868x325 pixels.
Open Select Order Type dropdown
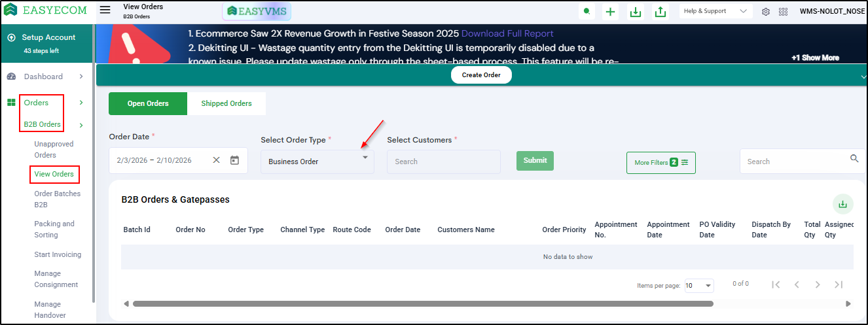(317, 162)
